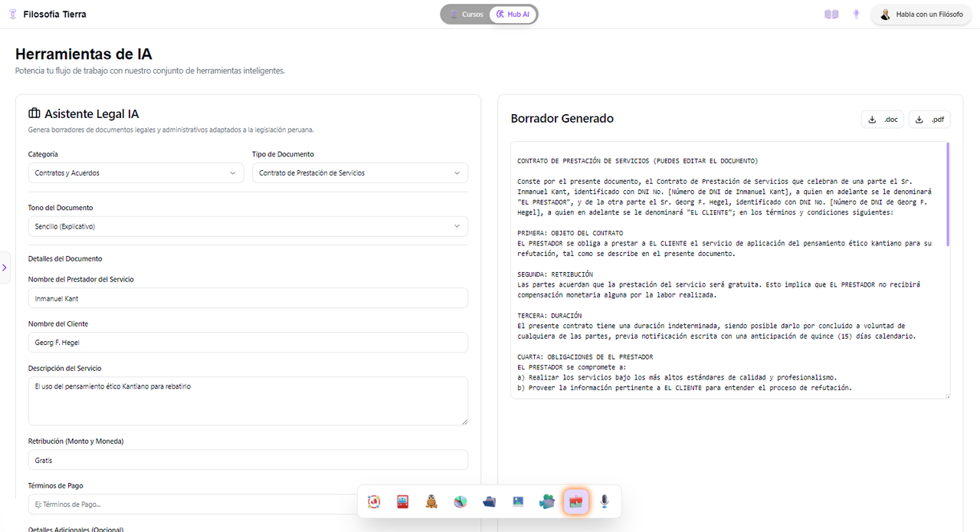Open the Categoría dropdown
The image size is (980, 532).
pos(136,173)
